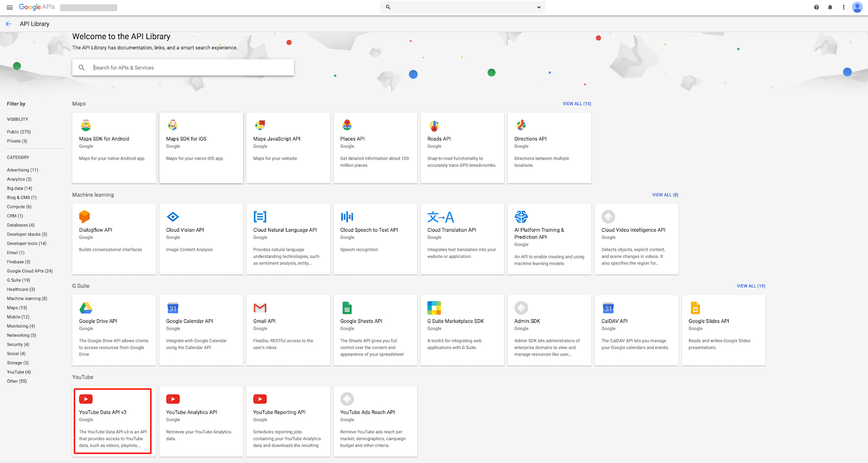Click the Google Slides API icon
The image size is (868, 463).
[x=695, y=308]
